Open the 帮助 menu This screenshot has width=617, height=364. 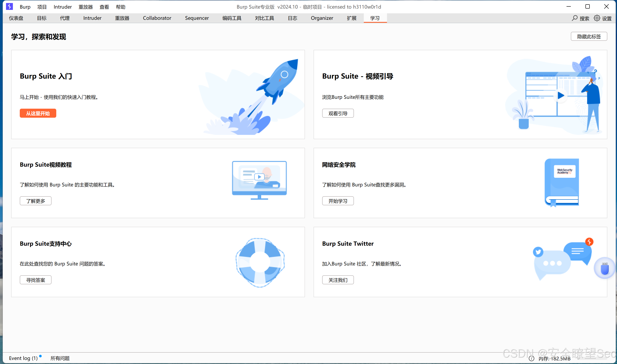[120, 7]
